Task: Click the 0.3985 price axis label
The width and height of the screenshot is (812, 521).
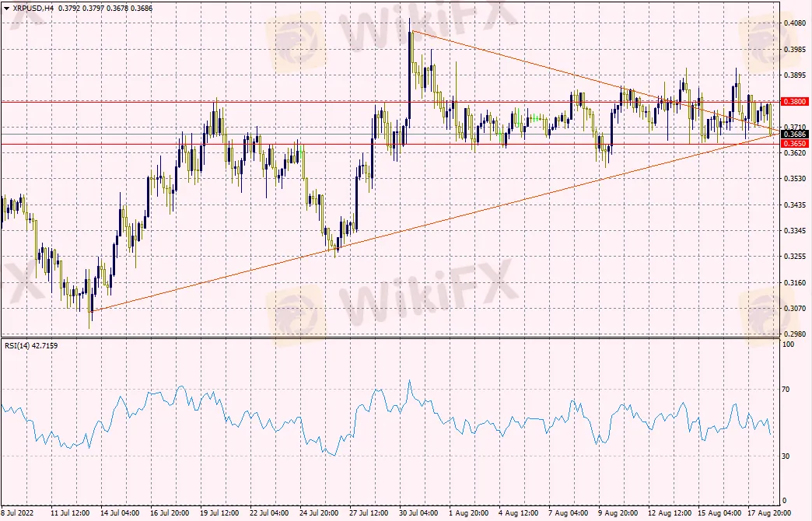Action: 795,49
